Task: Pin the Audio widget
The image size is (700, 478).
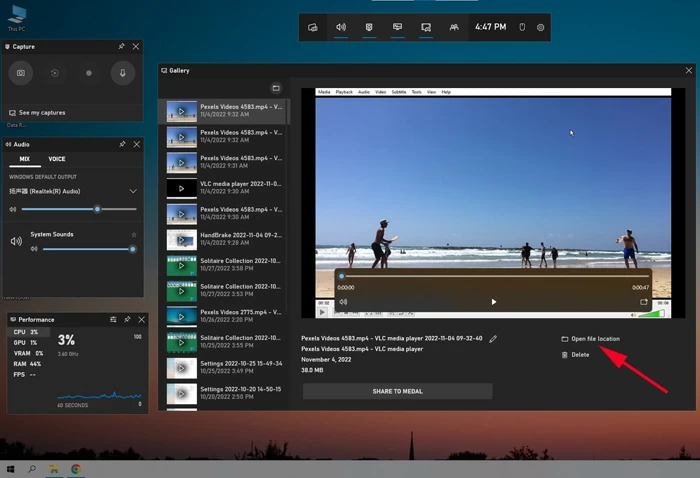Action: pos(122,144)
